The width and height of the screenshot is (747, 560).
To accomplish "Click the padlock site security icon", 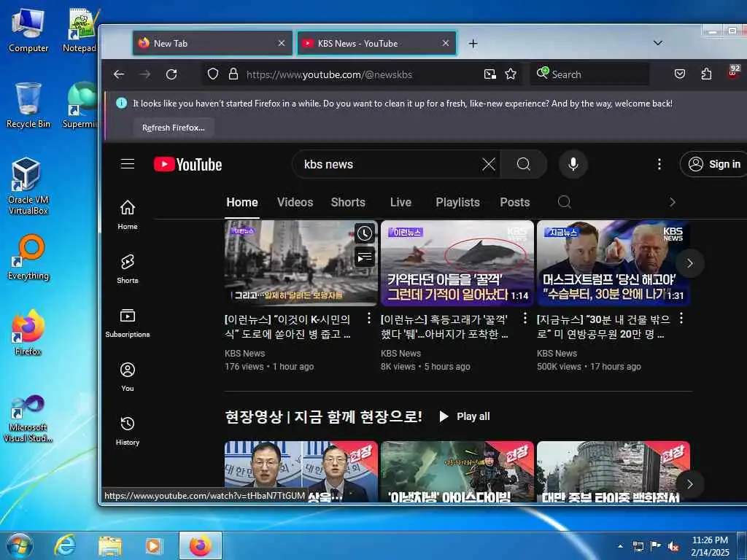I will pos(233,74).
